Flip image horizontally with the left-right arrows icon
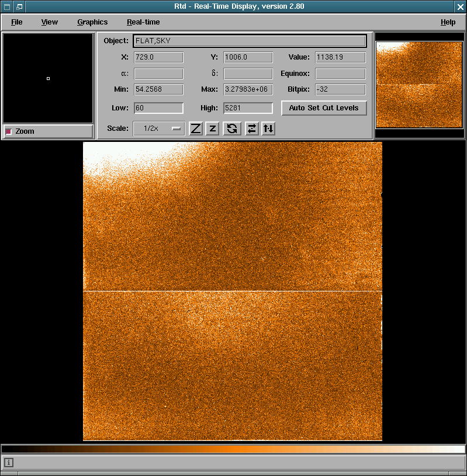467x476 pixels. 251,128
